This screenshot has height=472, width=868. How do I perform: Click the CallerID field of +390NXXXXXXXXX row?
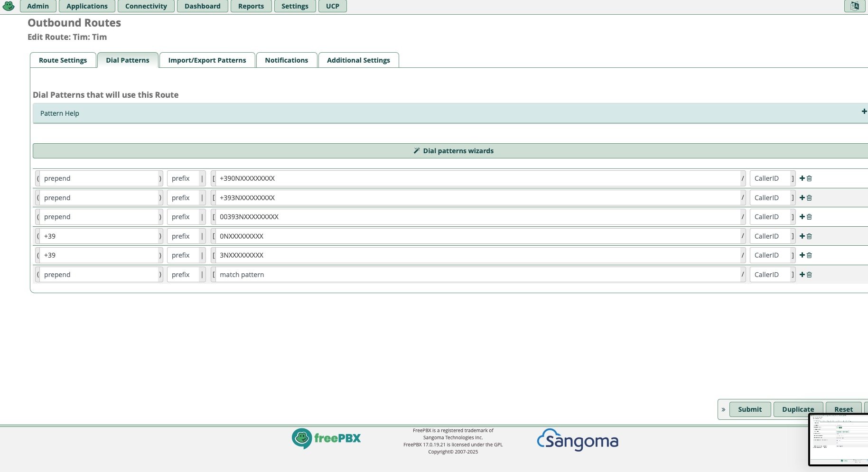click(770, 178)
